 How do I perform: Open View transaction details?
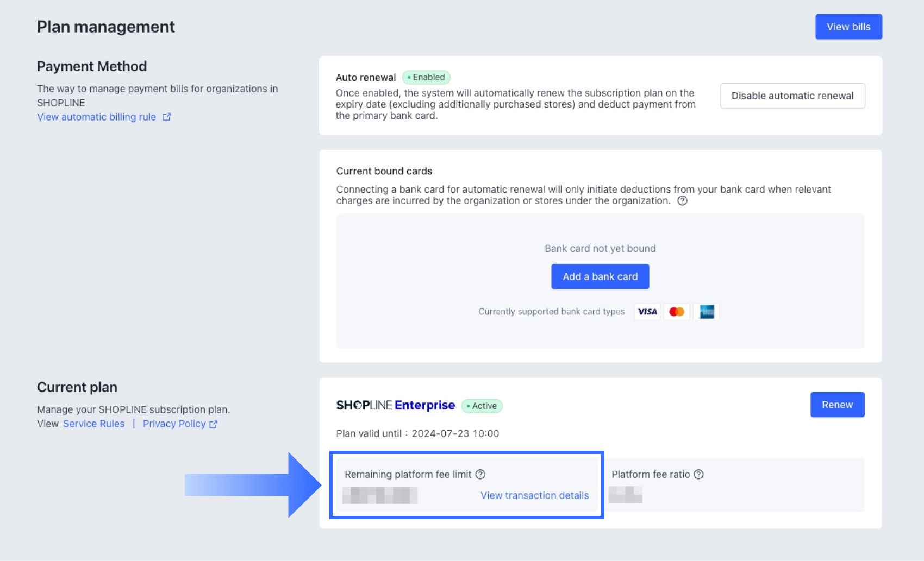click(x=534, y=495)
